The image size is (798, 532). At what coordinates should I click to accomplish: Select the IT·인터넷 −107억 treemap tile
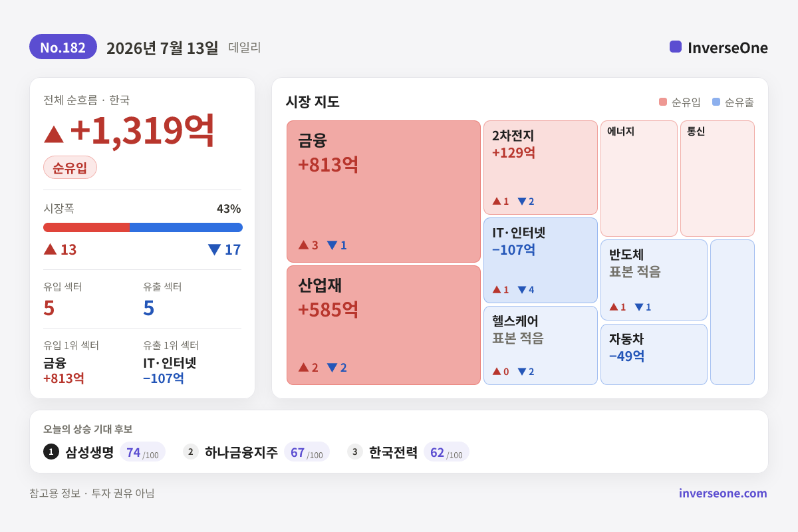pos(541,261)
